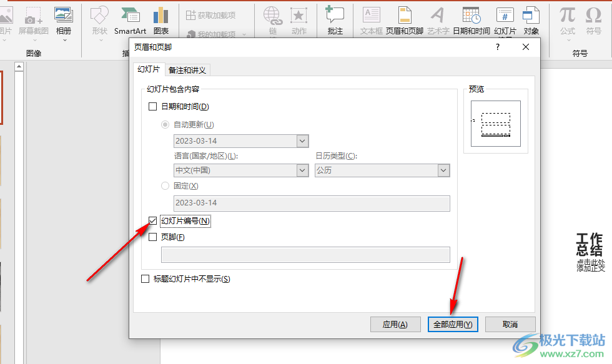This screenshot has width=612, height=364.
Task: Click Apply to All (全部应用) button
Action: (453, 324)
